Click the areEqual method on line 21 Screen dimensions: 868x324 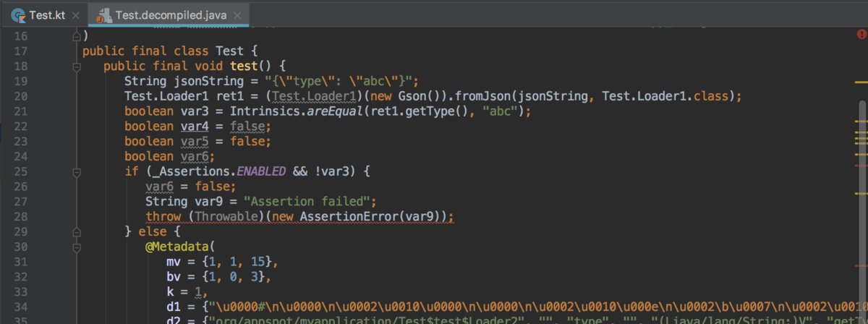(x=335, y=111)
